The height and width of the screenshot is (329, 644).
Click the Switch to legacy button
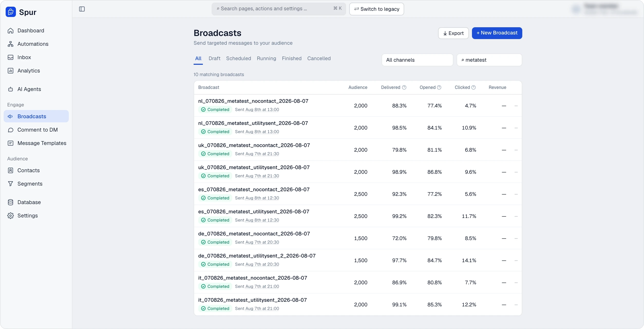coord(376,9)
